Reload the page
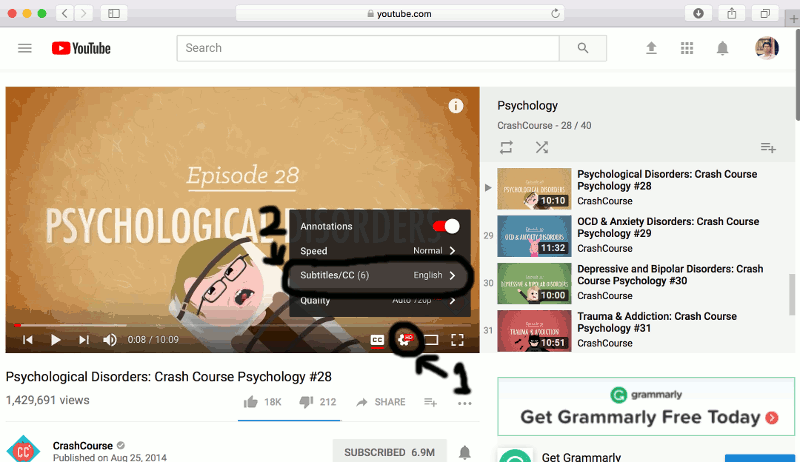This screenshot has width=800, height=462. [x=556, y=13]
